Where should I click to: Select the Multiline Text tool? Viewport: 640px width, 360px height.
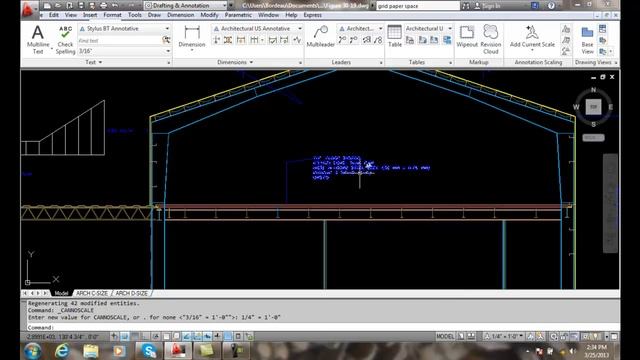click(38, 39)
